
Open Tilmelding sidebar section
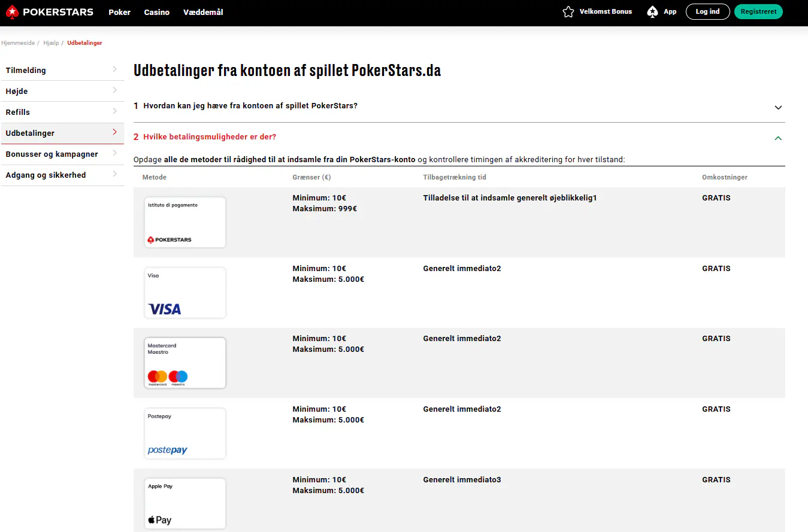(x=62, y=70)
